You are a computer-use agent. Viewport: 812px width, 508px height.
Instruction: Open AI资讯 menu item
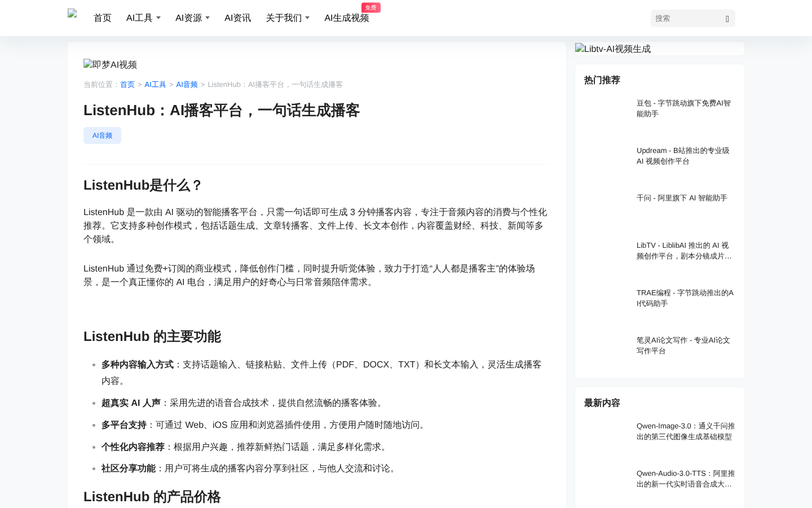[237, 18]
